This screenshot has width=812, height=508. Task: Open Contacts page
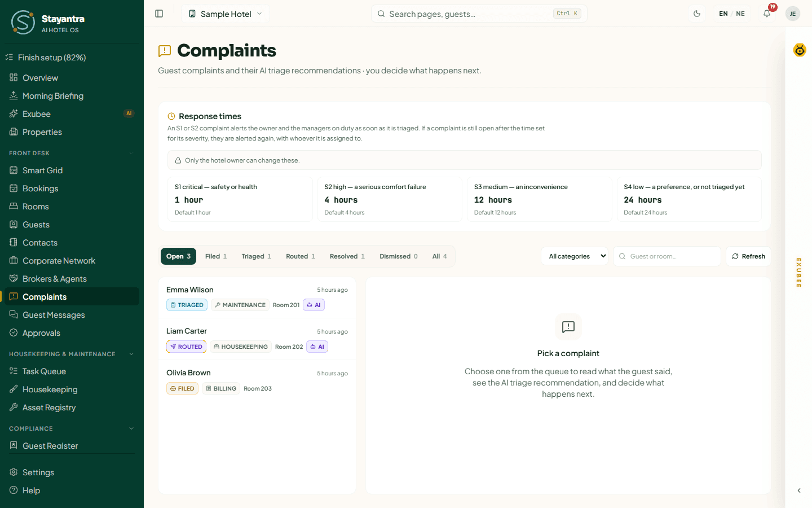coord(72,243)
